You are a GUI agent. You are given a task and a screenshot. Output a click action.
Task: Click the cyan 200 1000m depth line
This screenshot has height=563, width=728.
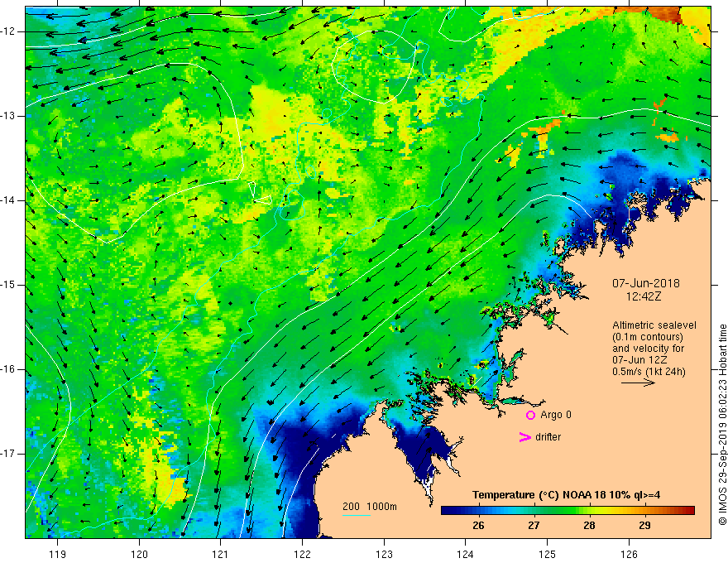tap(356, 515)
